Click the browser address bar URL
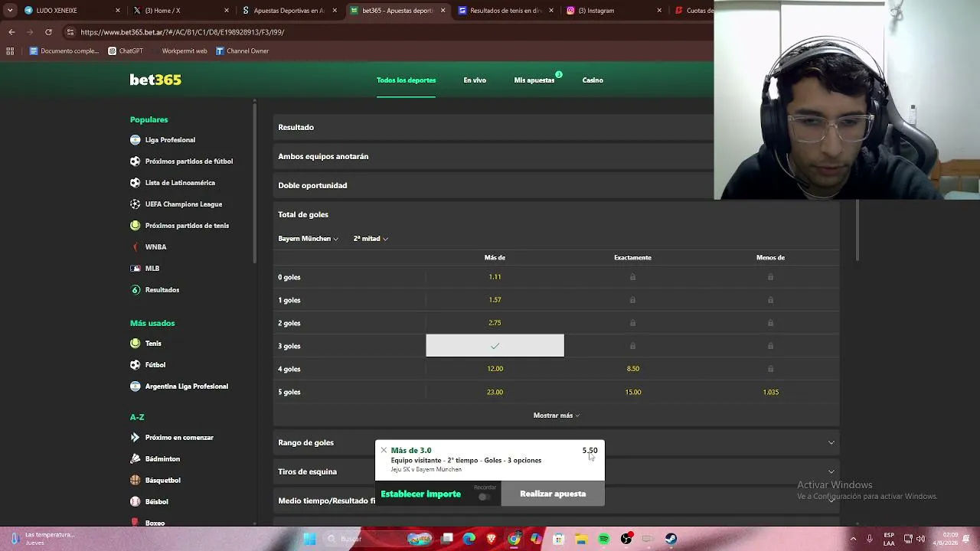 (x=182, y=32)
